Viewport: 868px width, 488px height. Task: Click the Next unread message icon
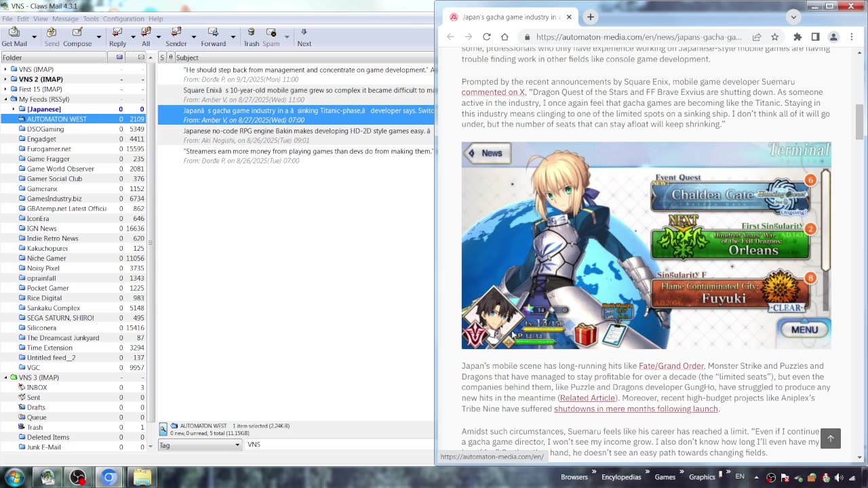pyautogui.click(x=304, y=37)
